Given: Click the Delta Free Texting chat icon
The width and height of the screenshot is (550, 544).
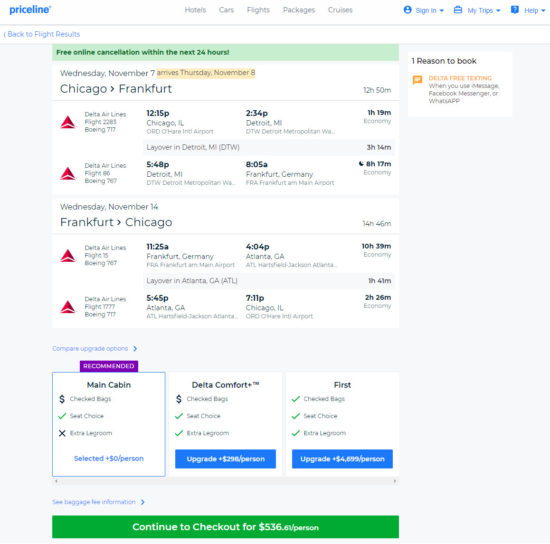Looking at the screenshot, I should [x=417, y=80].
